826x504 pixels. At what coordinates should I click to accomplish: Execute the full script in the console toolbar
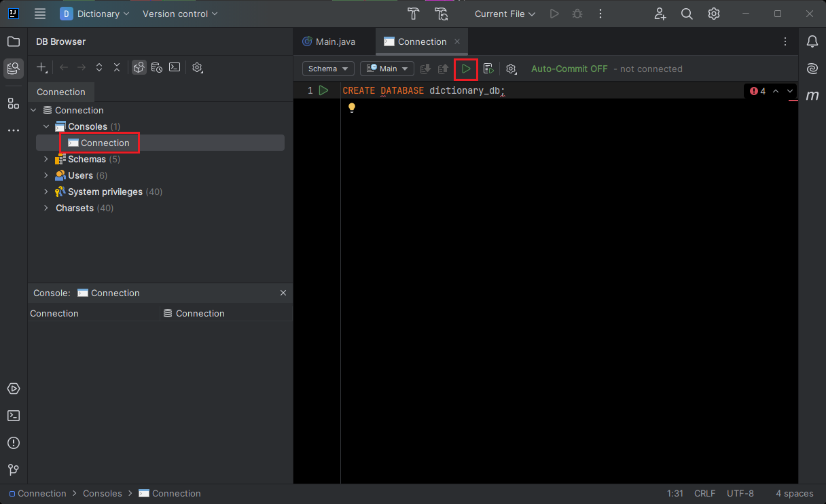[x=488, y=69]
